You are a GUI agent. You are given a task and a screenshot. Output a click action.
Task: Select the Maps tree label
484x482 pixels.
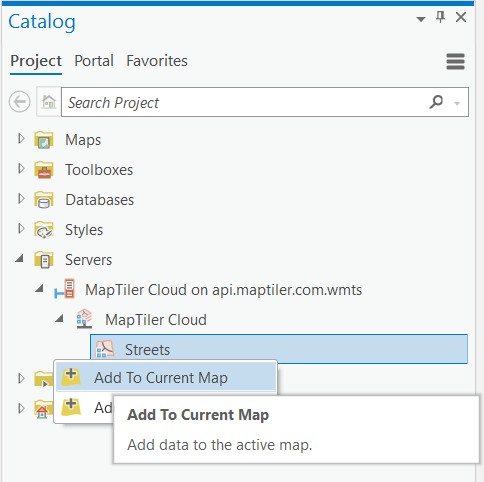pyautogui.click(x=83, y=140)
